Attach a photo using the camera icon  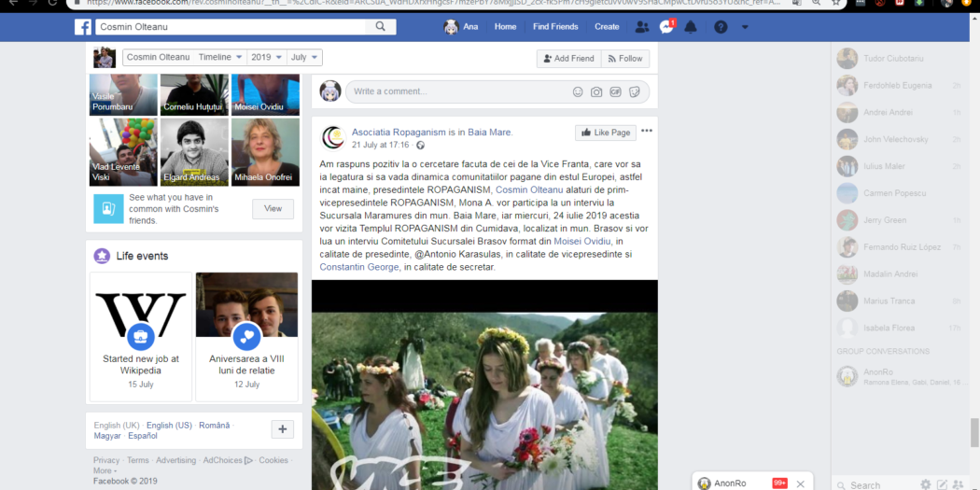pos(596,91)
